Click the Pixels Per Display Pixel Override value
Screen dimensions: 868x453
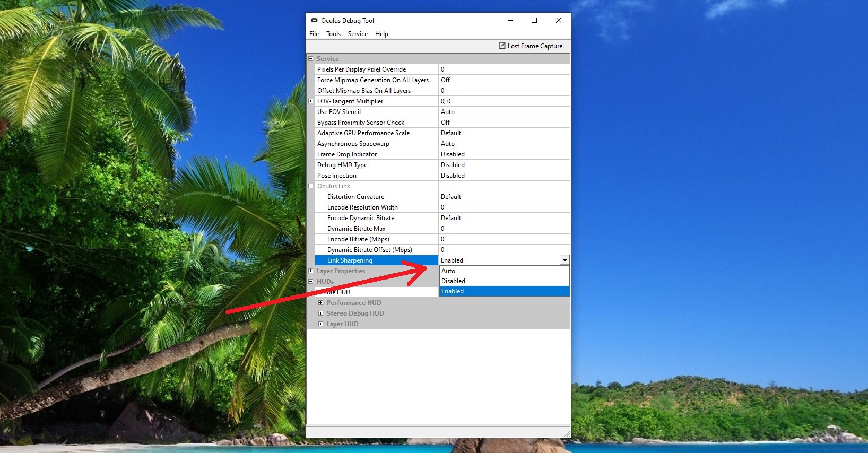[504, 69]
